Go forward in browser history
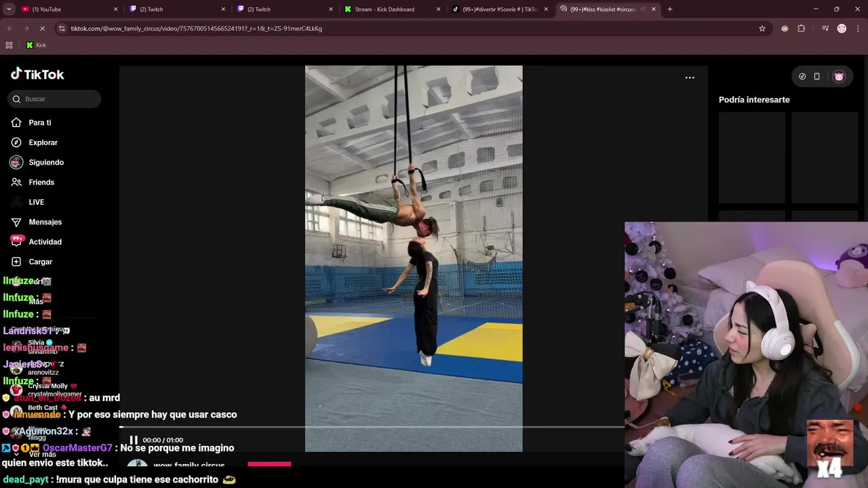 click(26, 28)
